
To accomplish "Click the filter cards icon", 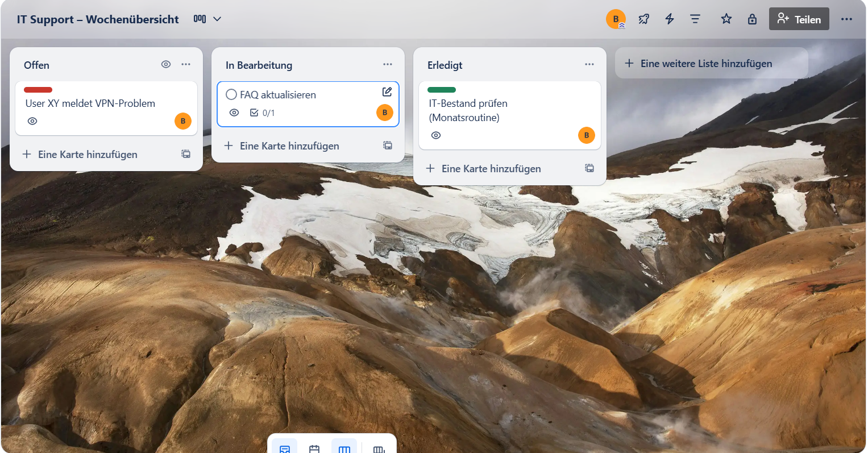I will coord(695,19).
